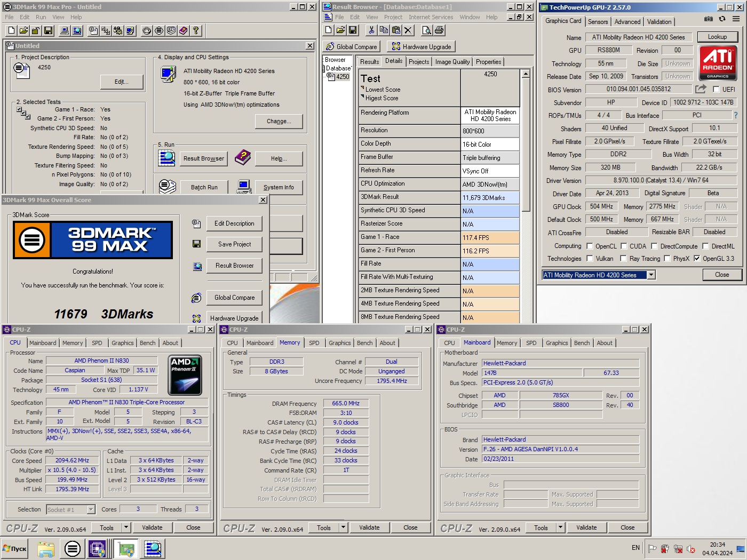Open Tools dropdown arrow in left CPU-Z

[x=126, y=527]
